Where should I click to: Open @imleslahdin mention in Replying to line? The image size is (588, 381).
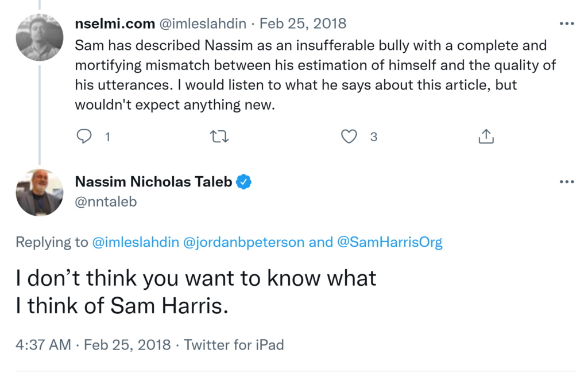tap(135, 242)
